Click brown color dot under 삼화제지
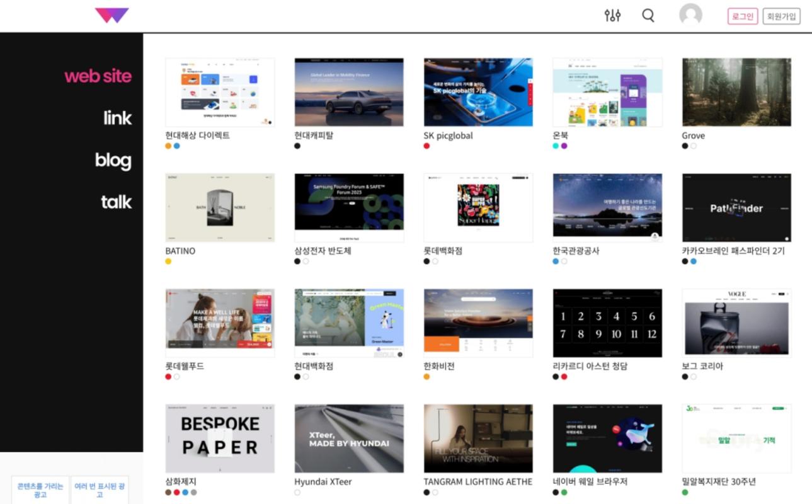Screen dimensions: 812x504 [x=168, y=492]
